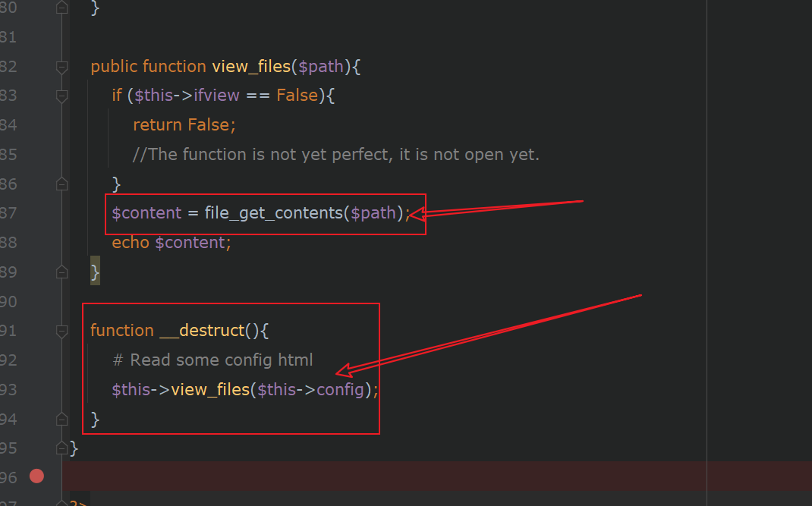Click the config property in the __destruct body

pos(341,390)
